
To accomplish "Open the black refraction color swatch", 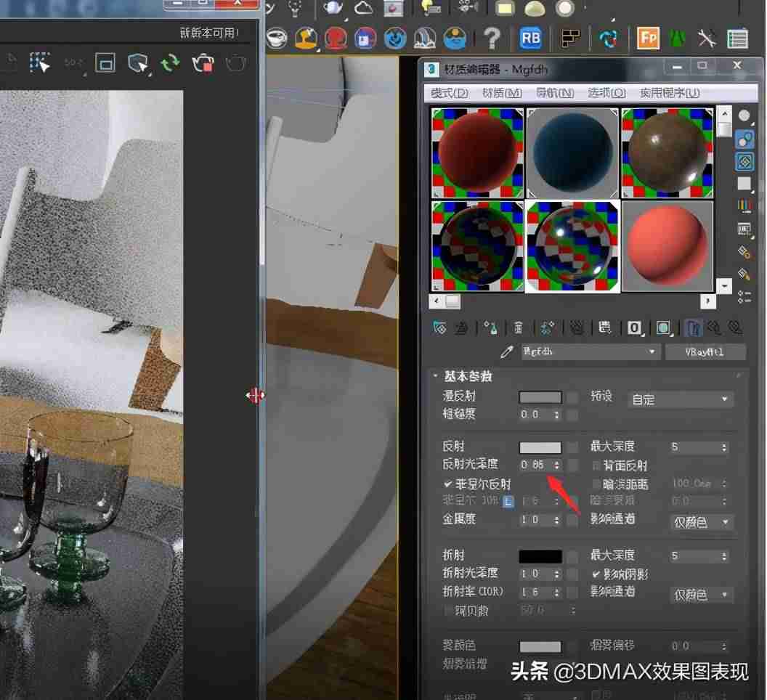I will pyautogui.click(x=540, y=556).
